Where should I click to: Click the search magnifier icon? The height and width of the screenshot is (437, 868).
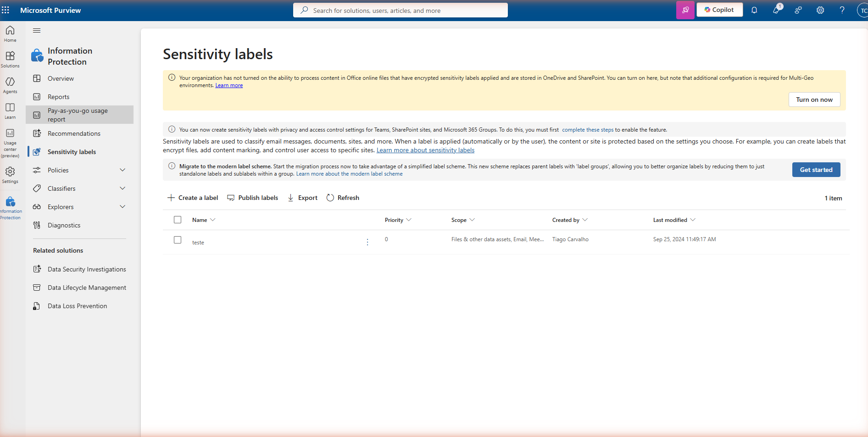coord(304,10)
